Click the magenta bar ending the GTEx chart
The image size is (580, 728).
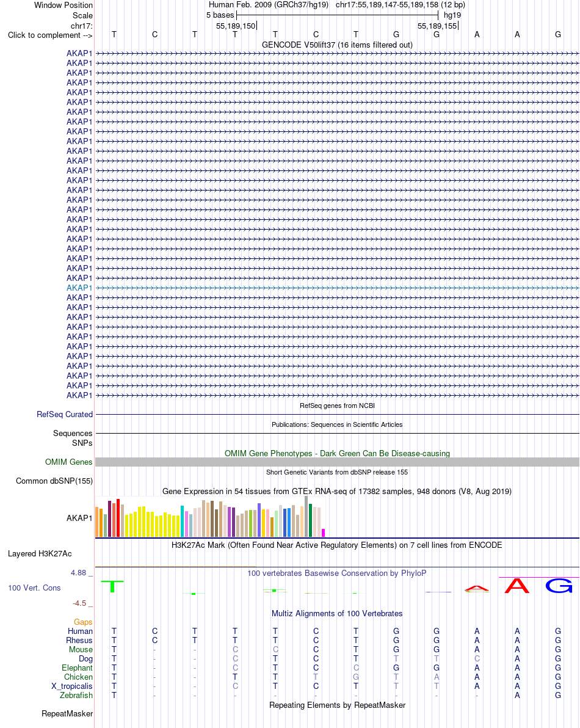(324, 533)
